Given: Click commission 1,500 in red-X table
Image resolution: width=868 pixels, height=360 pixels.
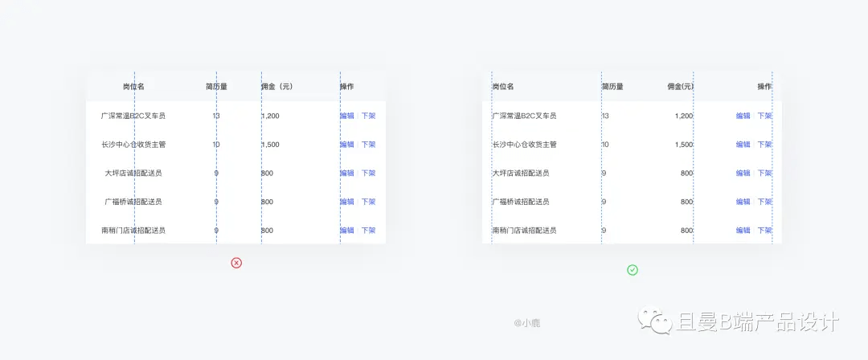Looking at the screenshot, I should (x=270, y=145).
